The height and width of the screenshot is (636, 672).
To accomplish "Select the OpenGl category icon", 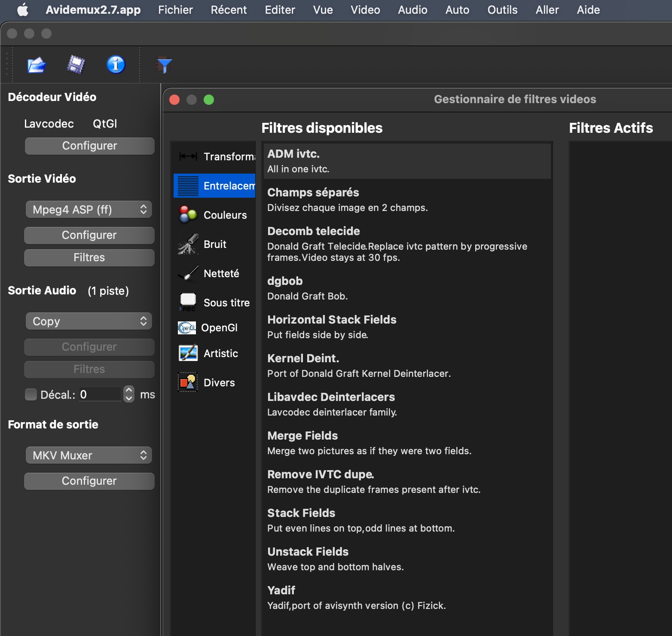I will tap(187, 328).
